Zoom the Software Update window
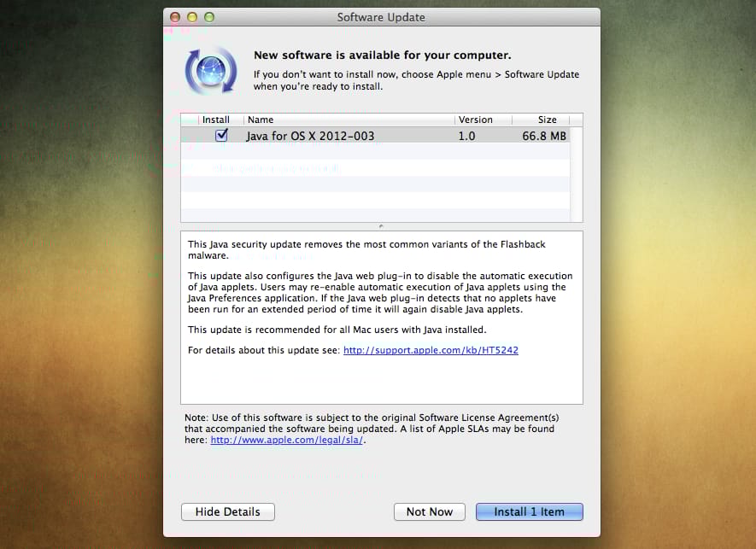The image size is (756, 549). pyautogui.click(x=209, y=17)
